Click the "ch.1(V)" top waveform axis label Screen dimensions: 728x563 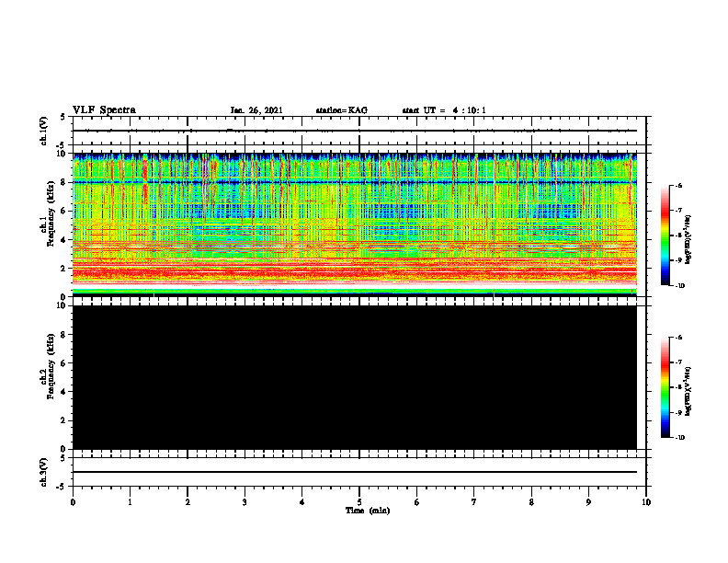(x=44, y=131)
